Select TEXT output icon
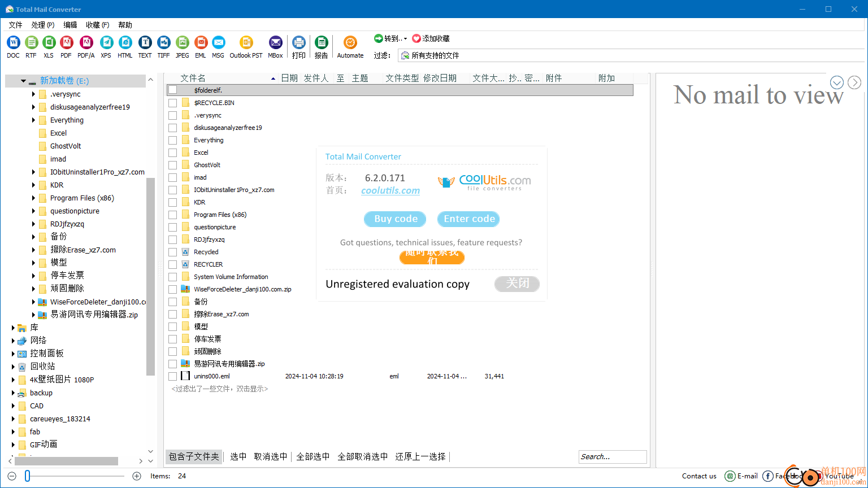 click(x=145, y=42)
